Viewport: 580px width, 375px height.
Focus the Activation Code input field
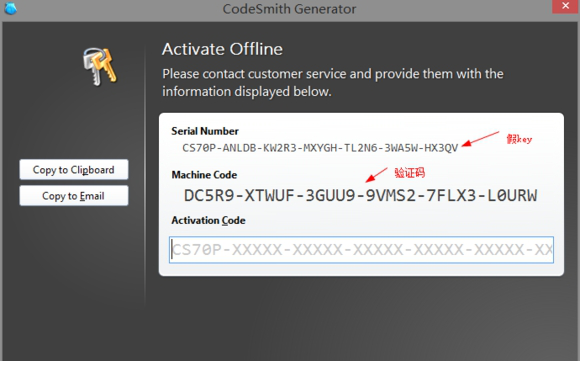click(361, 250)
